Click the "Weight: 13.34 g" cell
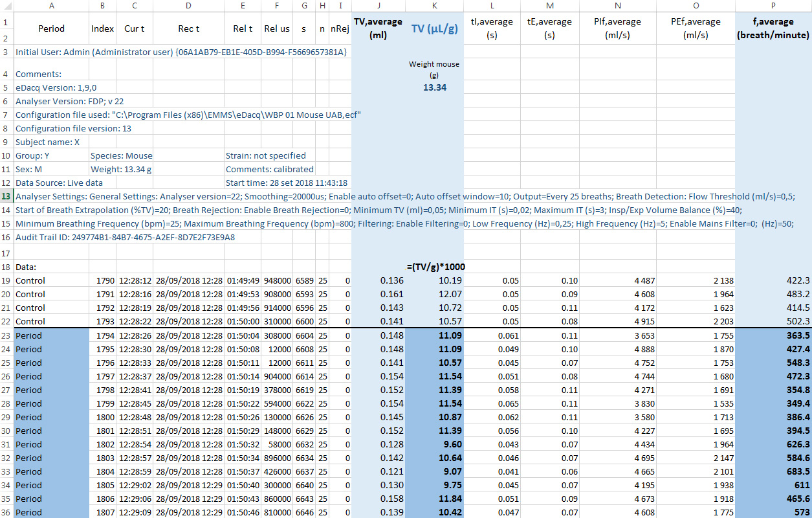 click(121, 169)
